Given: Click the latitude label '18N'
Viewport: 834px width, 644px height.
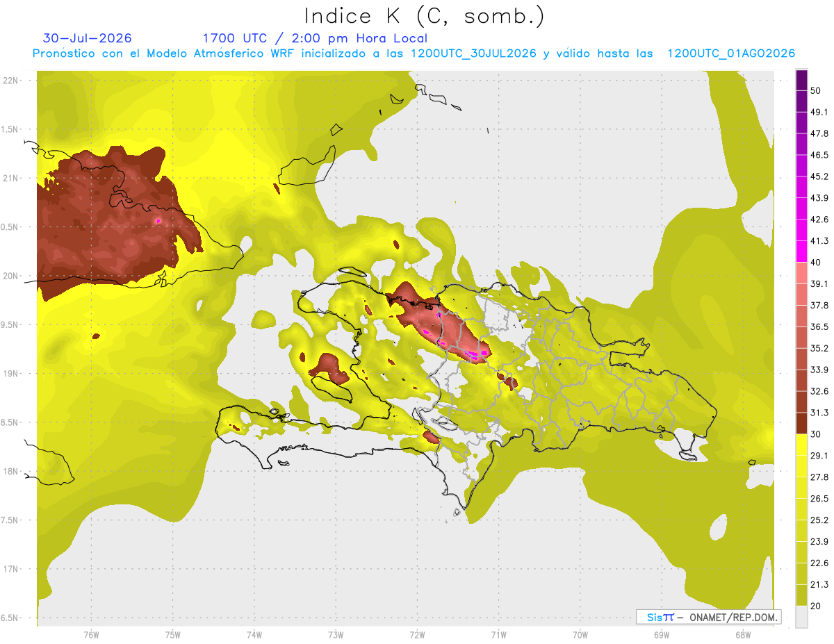Looking at the screenshot, I should 11,472.
